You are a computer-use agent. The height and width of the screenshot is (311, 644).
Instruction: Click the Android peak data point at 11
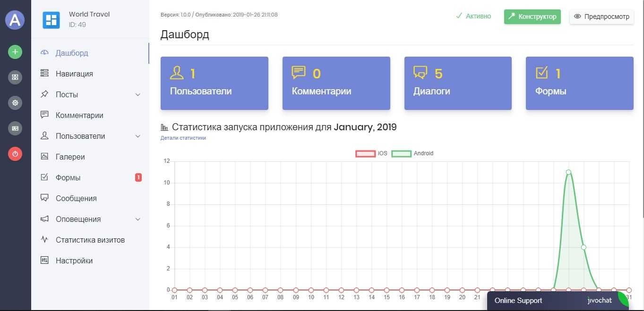pyautogui.click(x=568, y=172)
